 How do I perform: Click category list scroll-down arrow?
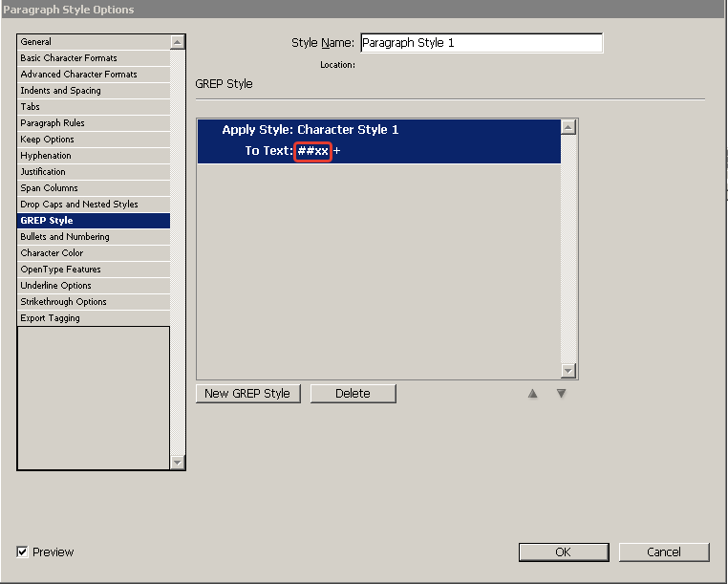click(x=178, y=463)
